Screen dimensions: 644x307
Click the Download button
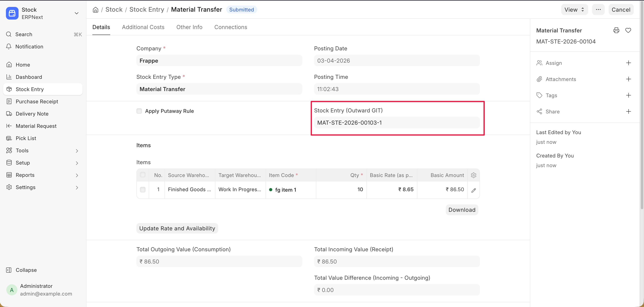point(462,210)
